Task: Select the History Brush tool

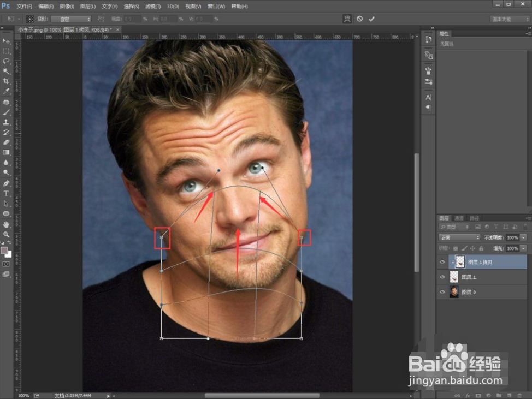Action: click(x=6, y=132)
